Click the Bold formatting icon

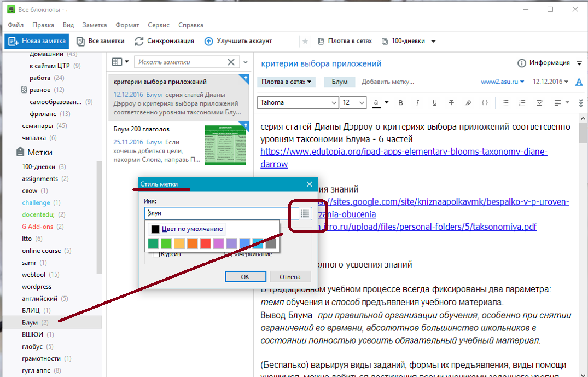400,102
